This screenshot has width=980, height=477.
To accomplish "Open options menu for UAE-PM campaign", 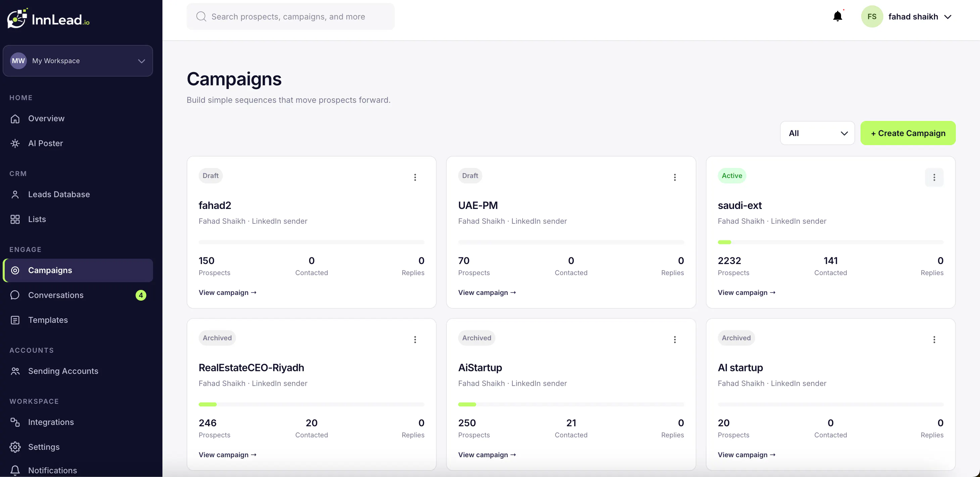I will click(x=675, y=177).
